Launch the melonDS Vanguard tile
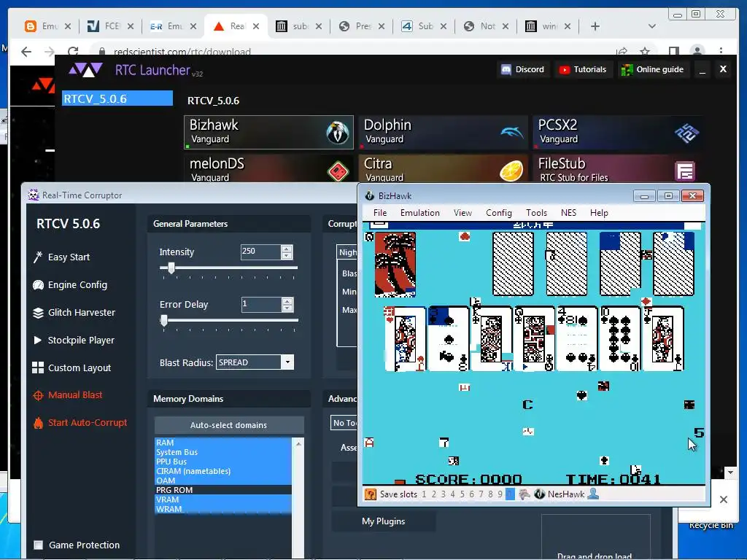 (268, 168)
